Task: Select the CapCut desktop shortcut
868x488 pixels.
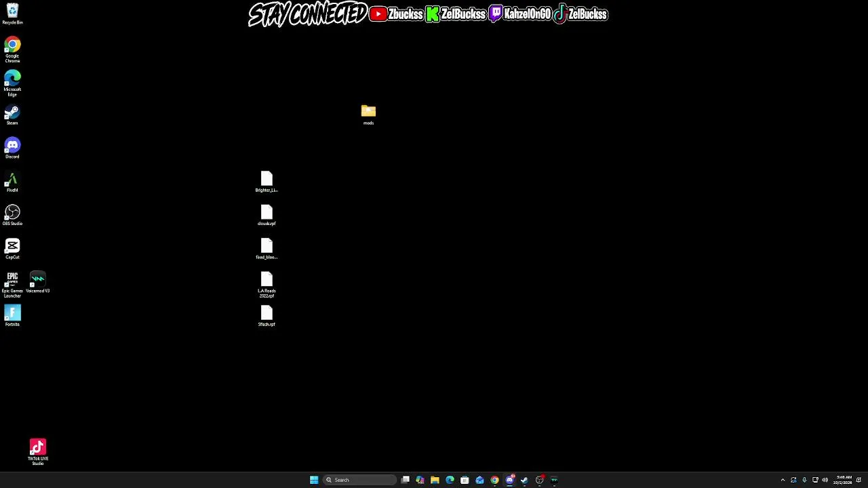Action: coord(12,249)
